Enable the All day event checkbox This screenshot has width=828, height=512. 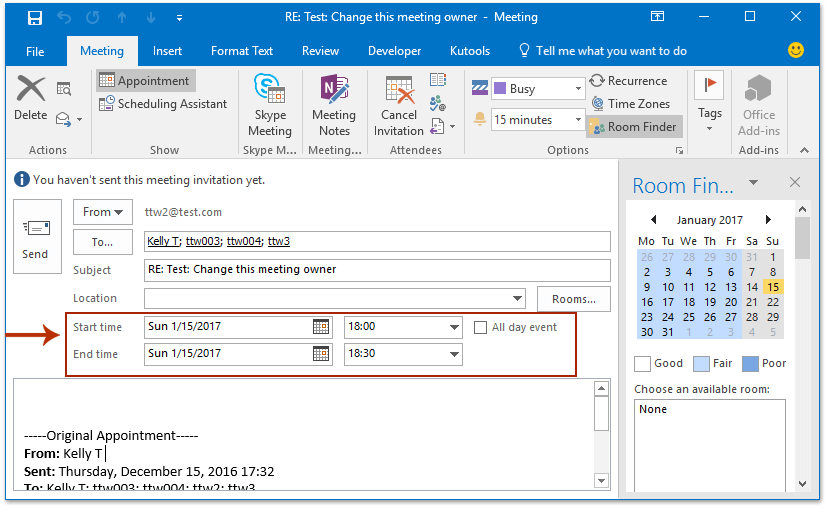pos(481,327)
